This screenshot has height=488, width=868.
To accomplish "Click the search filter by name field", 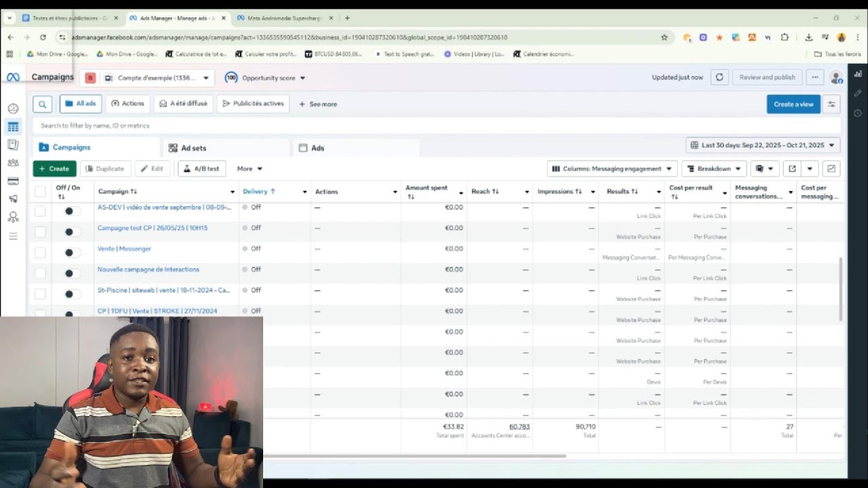I will (437, 125).
